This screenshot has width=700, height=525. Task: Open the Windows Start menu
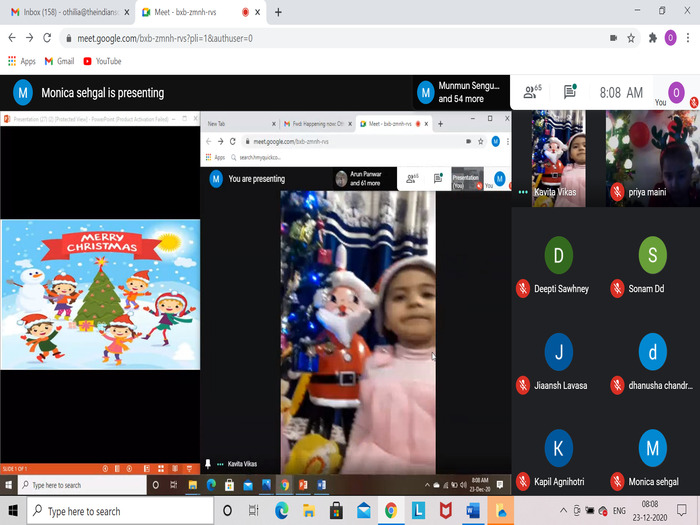coord(13,511)
